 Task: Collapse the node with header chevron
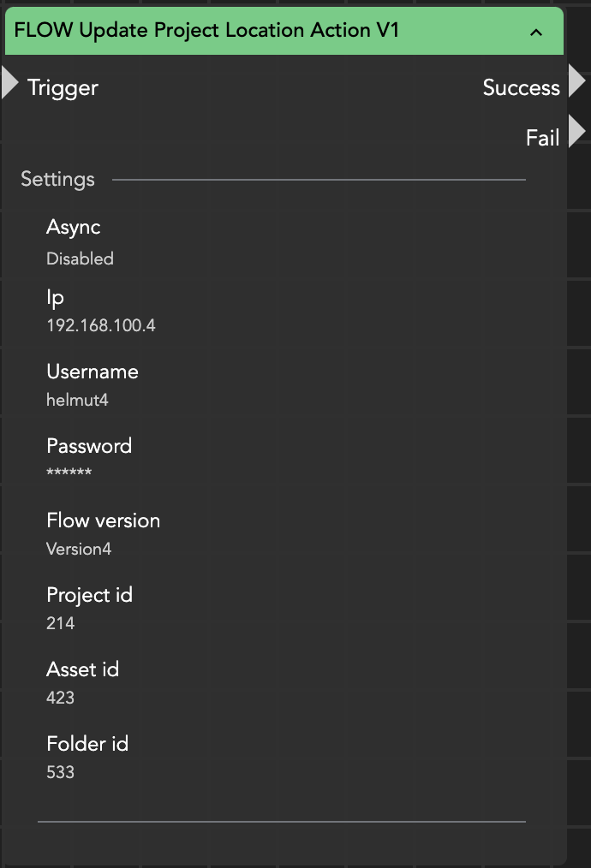pos(536,33)
